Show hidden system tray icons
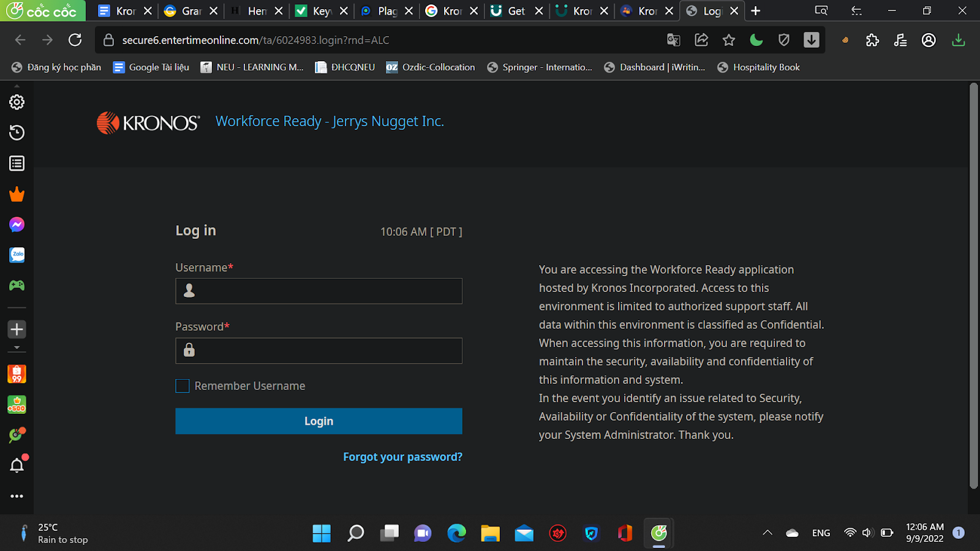Screen dimensions: 980x551 pyautogui.click(x=767, y=533)
